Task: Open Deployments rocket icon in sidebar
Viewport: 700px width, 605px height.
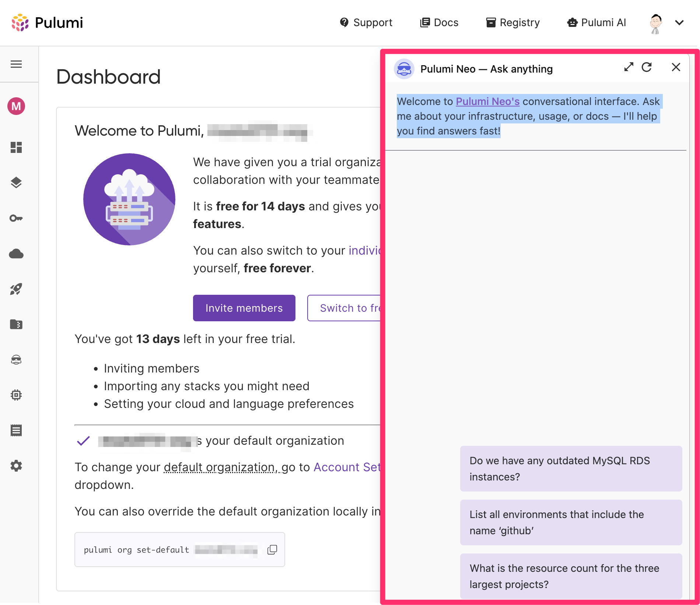Action: [x=16, y=289]
